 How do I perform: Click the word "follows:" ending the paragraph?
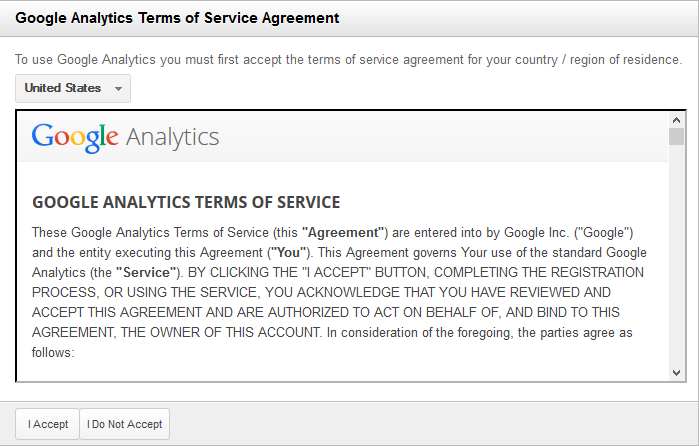[x=54, y=353]
